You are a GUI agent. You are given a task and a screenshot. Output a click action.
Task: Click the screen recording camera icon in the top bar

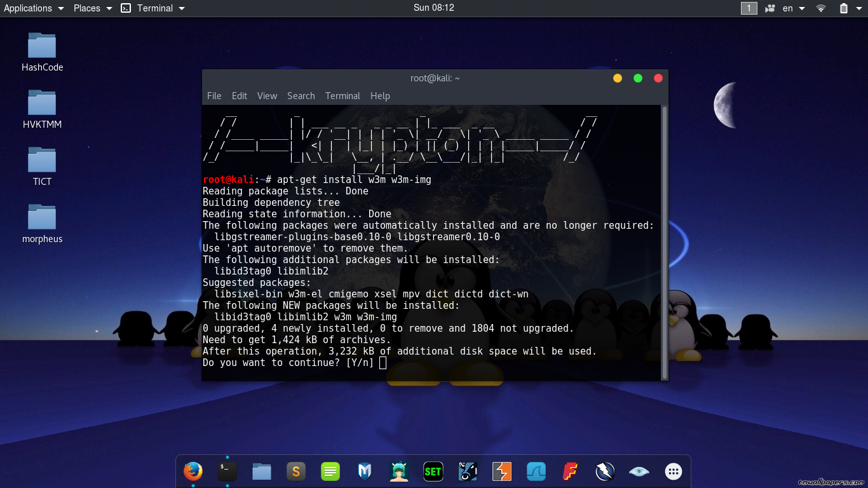[x=770, y=8]
